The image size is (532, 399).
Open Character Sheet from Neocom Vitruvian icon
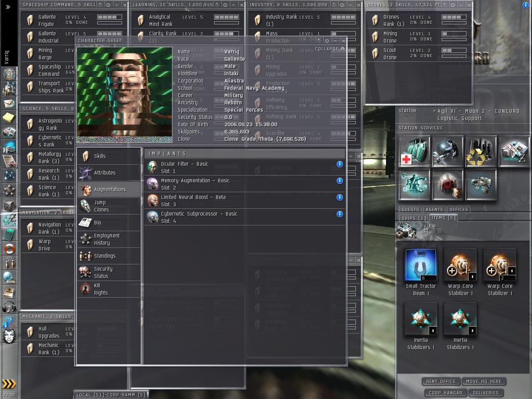tap(9, 74)
